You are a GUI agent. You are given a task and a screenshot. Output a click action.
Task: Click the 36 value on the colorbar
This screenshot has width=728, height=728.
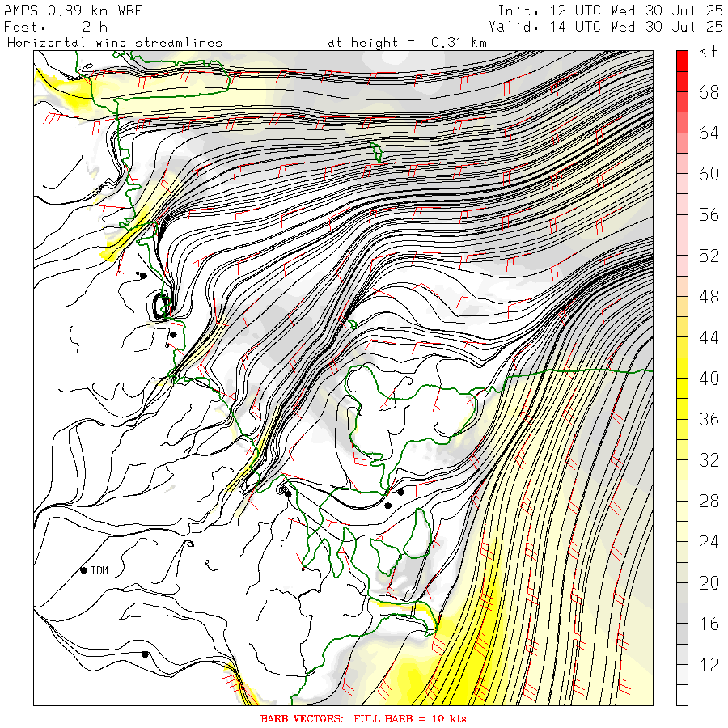(709, 419)
